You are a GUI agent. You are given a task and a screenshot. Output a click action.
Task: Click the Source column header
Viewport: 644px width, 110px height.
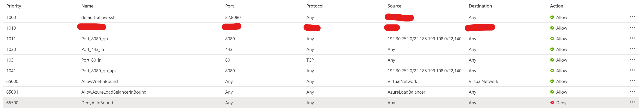point(394,6)
